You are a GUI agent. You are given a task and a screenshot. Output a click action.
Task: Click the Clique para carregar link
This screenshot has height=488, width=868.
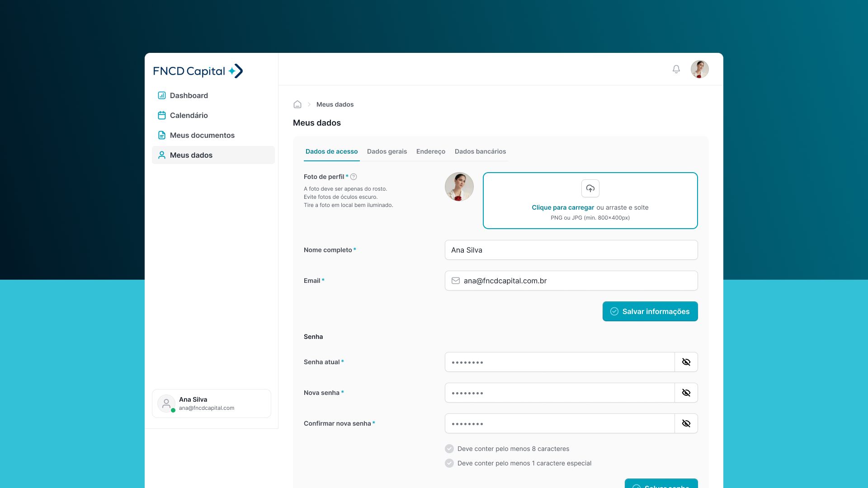pos(562,207)
